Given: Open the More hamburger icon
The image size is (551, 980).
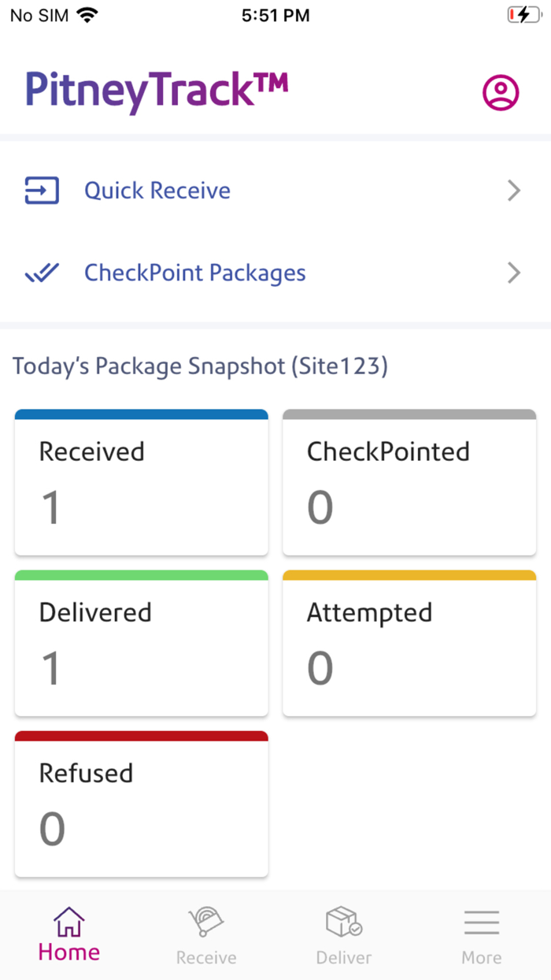Looking at the screenshot, I should tap(482, 922).
